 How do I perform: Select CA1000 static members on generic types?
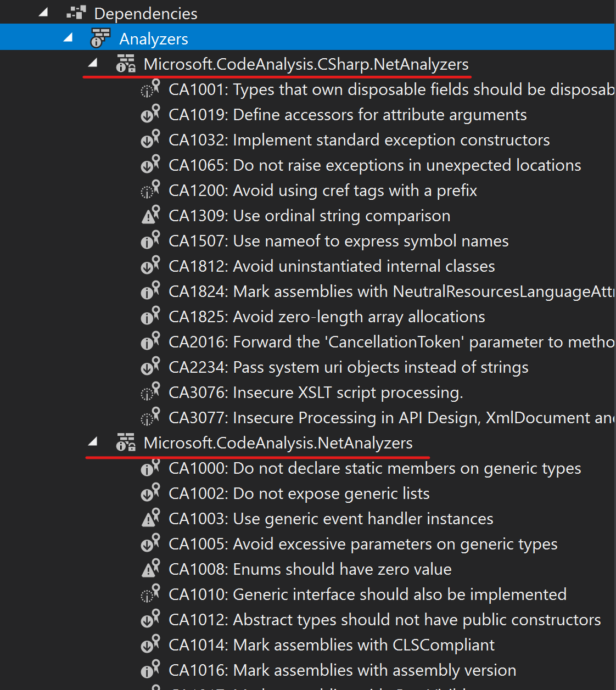(375, 468)
